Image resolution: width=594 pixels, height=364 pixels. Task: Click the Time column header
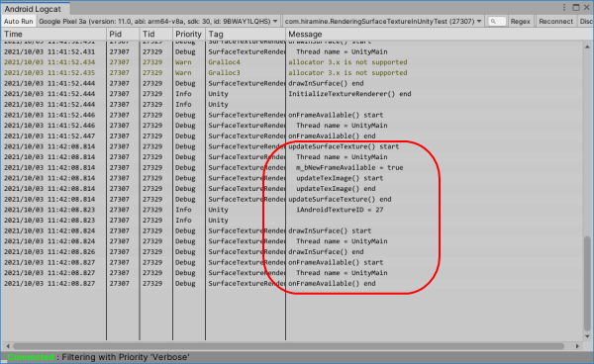pyautogui.click(x=53, y=34)
